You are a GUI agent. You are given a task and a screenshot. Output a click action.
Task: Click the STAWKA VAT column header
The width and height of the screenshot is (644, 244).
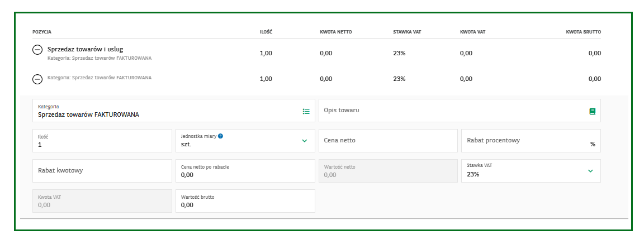click(x=406, y=32)
